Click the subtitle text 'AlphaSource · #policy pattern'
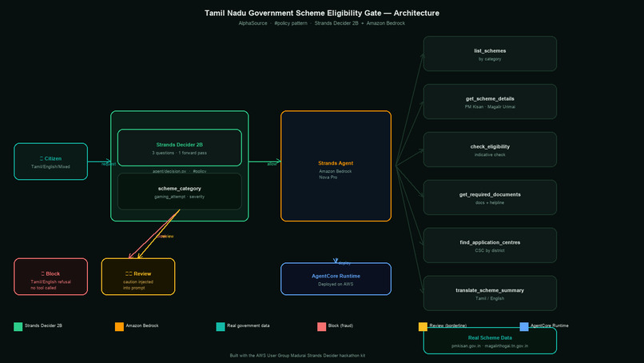This screenshot has height=363, width=644. click(272, 23)
